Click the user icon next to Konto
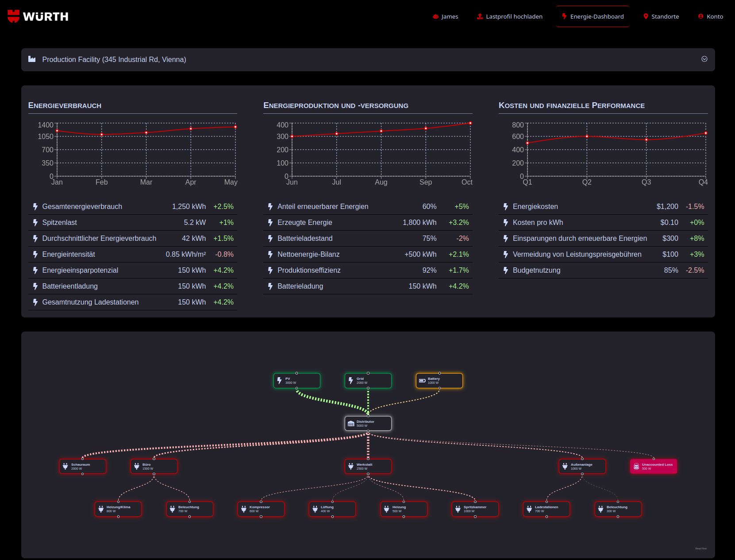Viewport: 735px width, 560px height. tap(700, 16)
